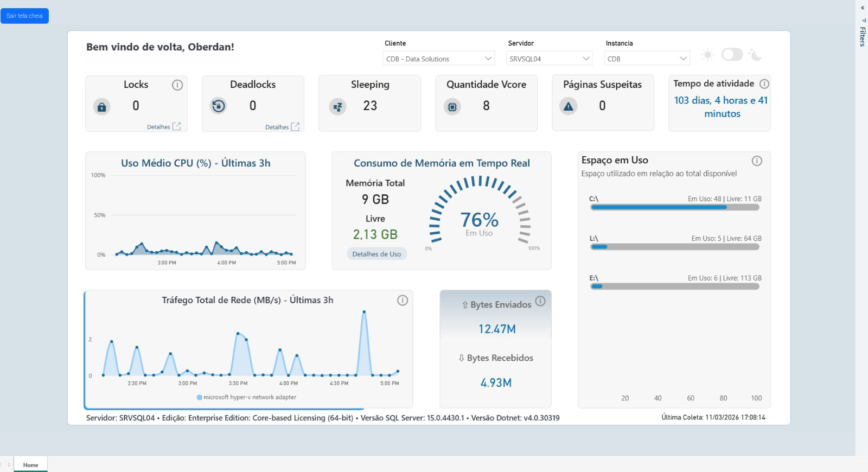Click the C:\ drive usage bar
This screenshot has width=868, height=472.
674,207
